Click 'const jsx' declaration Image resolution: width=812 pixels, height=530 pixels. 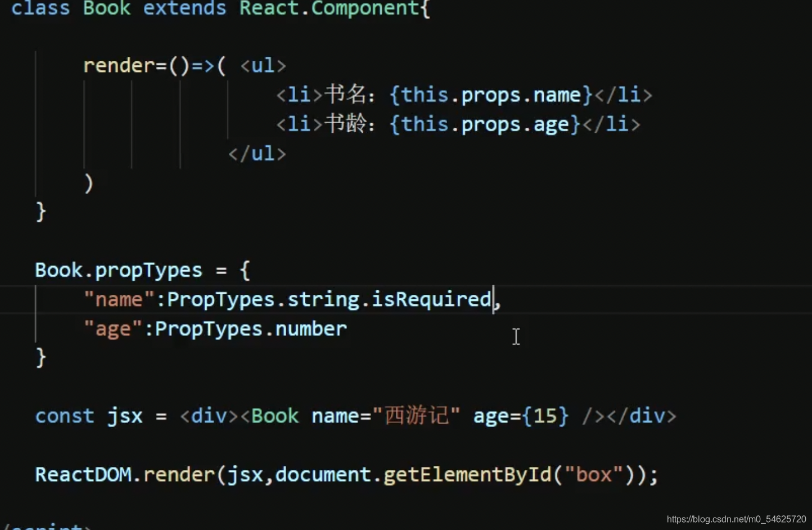[x=89, y=416]
